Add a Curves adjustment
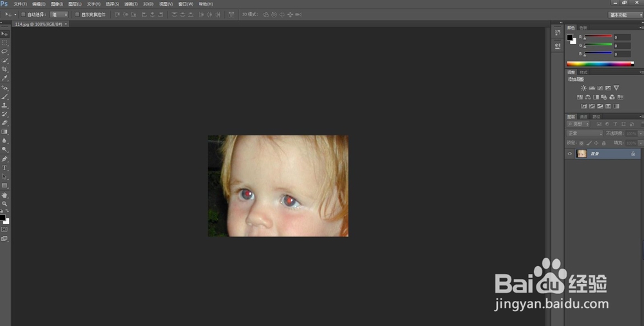Screen dimensions: 644x326 tap(600, 88)
